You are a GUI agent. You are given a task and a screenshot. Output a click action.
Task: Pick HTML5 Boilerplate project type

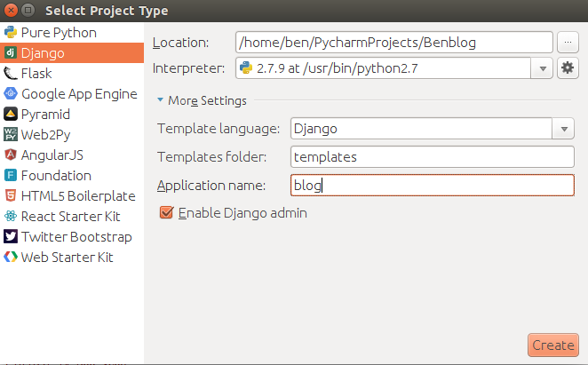pos(72,195)
